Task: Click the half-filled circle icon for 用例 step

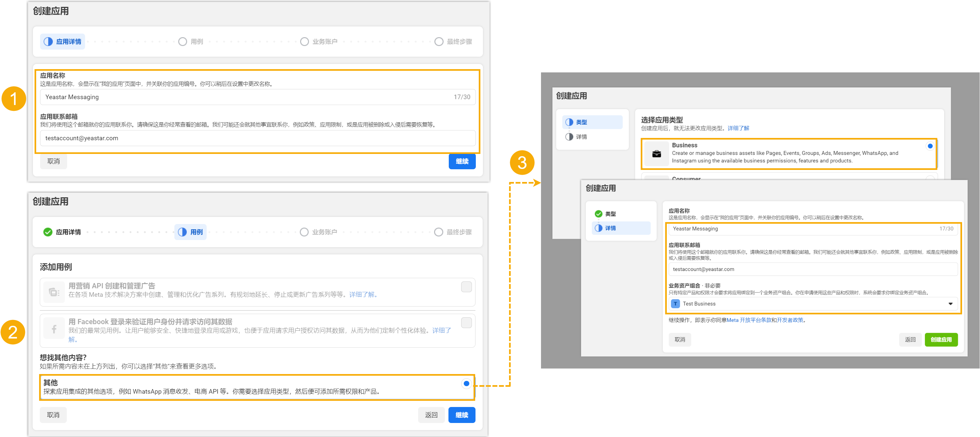Action: 183,232
